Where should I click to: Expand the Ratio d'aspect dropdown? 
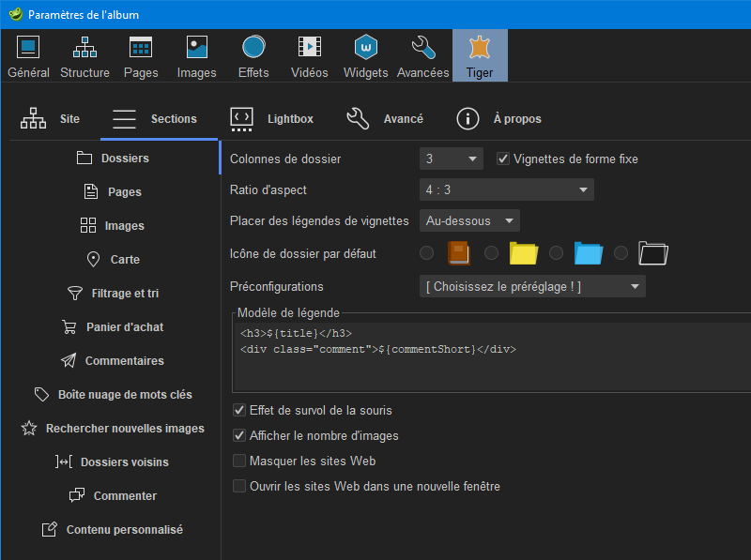[506, 190]
